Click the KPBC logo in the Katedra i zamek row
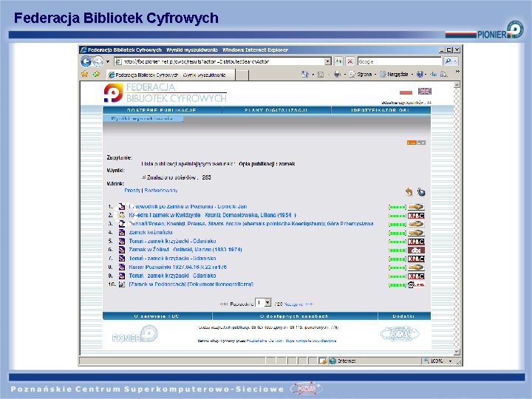This screenshot has height=399, width=532. pyautogui.click(x=416, y=216)
